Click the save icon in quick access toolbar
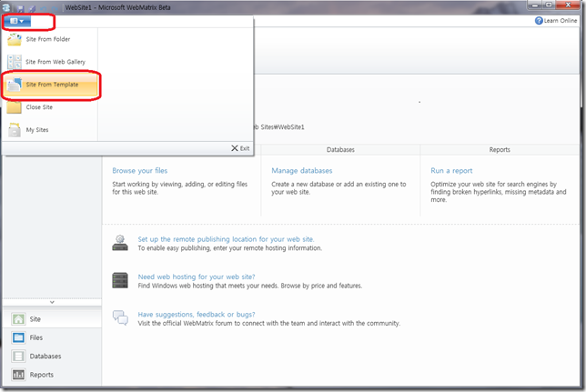The width and height of the screenshot is (586, 392). click(21, 8)
